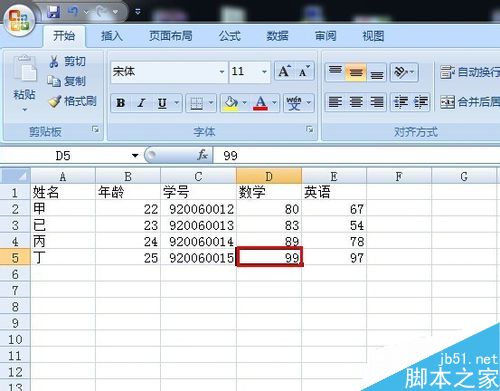Select the cell with value 54

334,225
